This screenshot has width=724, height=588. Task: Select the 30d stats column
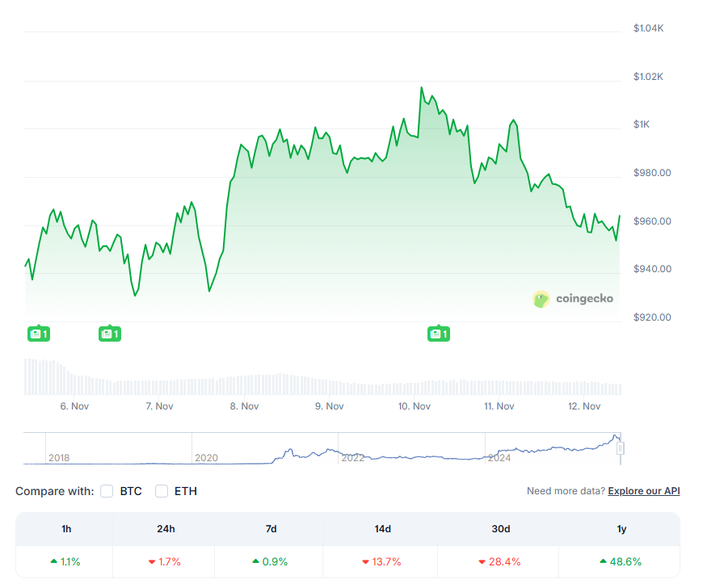click(502, 529)
